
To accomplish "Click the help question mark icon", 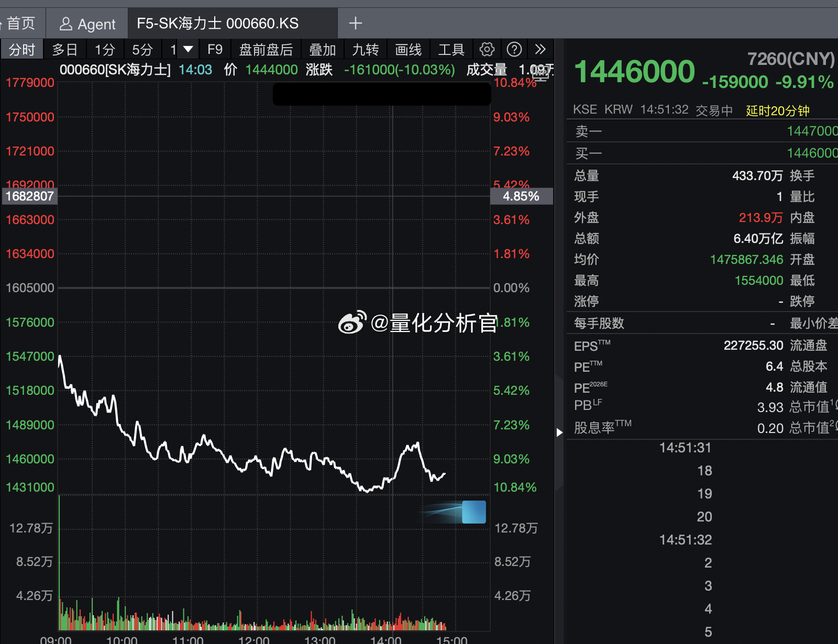I will pos(514,49).
